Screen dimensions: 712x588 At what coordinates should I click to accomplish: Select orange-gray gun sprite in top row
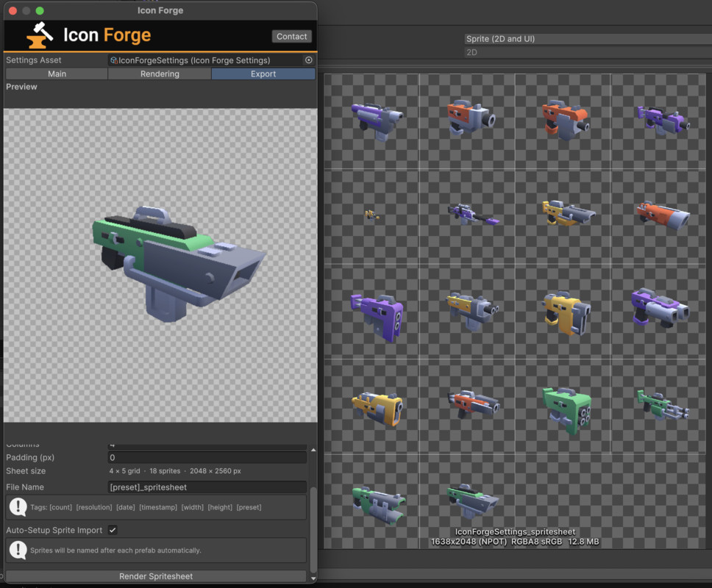coord(471,118)
